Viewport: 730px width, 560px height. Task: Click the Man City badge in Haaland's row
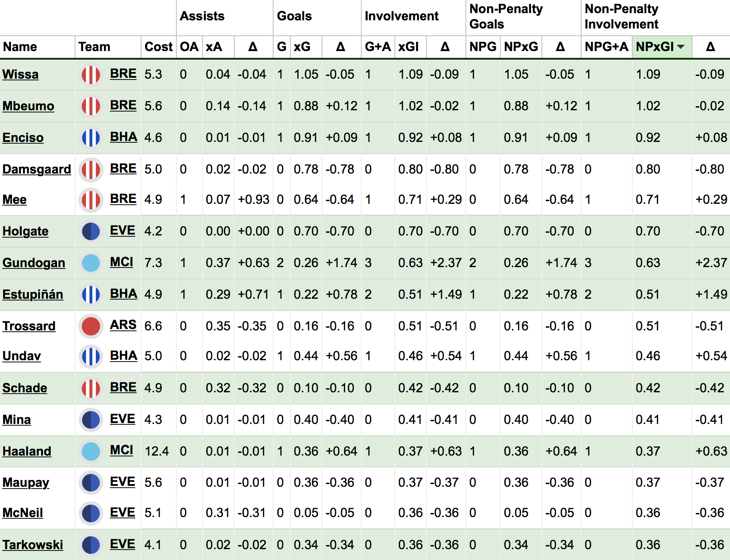click(91, 452)
